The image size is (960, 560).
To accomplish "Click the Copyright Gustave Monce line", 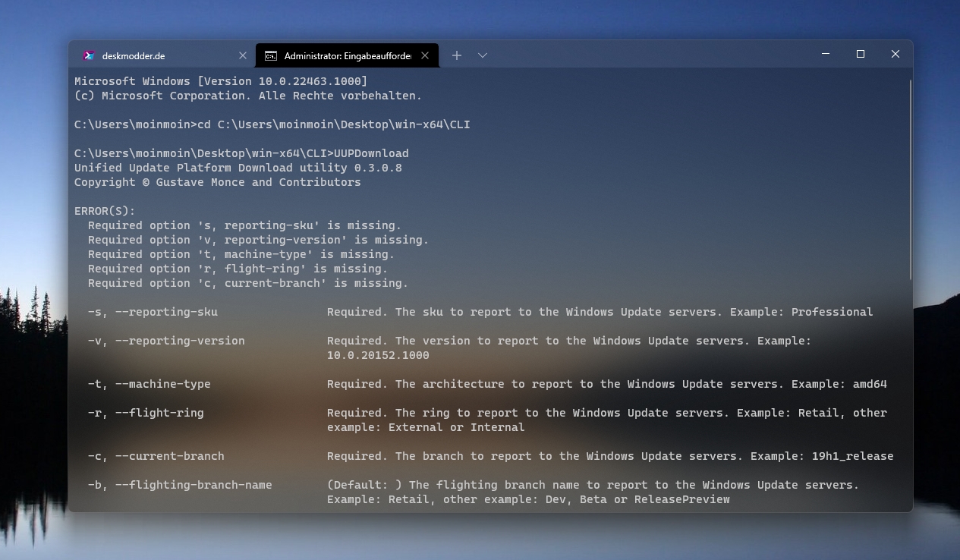I will point(217,182).
